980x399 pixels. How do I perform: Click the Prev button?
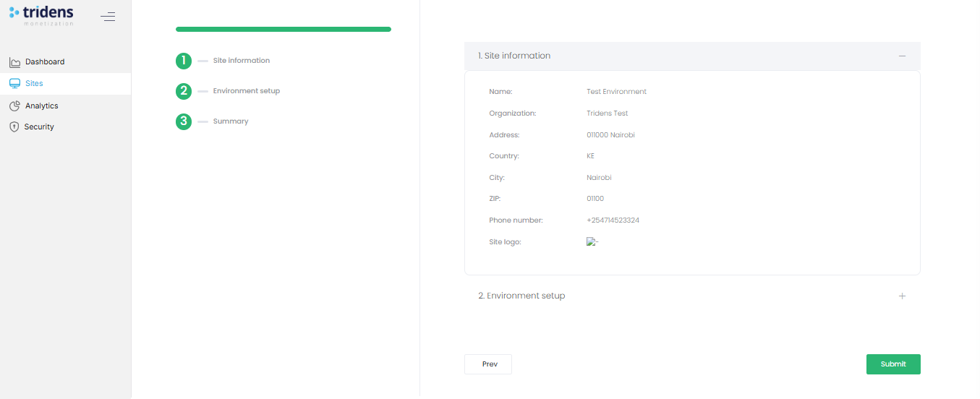click(x=488, y=364)
